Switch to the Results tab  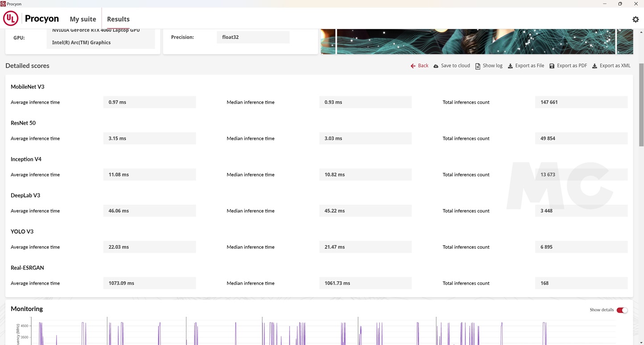[x=118, y=19]
